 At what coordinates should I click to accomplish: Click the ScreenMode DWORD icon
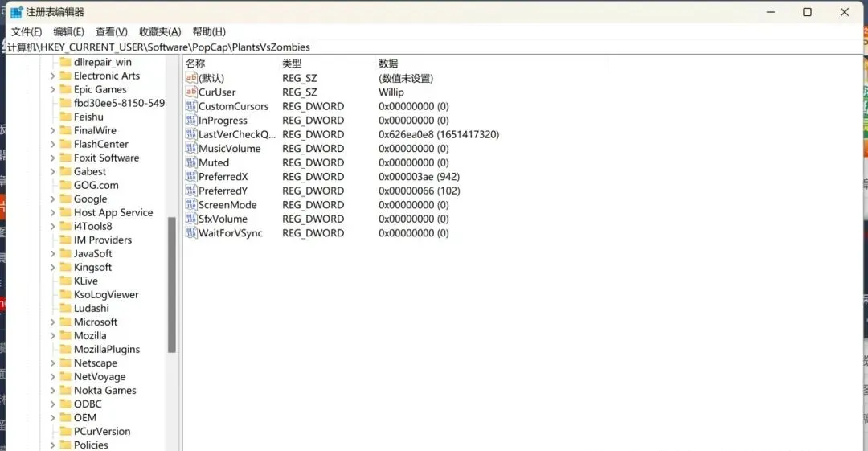click(191, 205)
